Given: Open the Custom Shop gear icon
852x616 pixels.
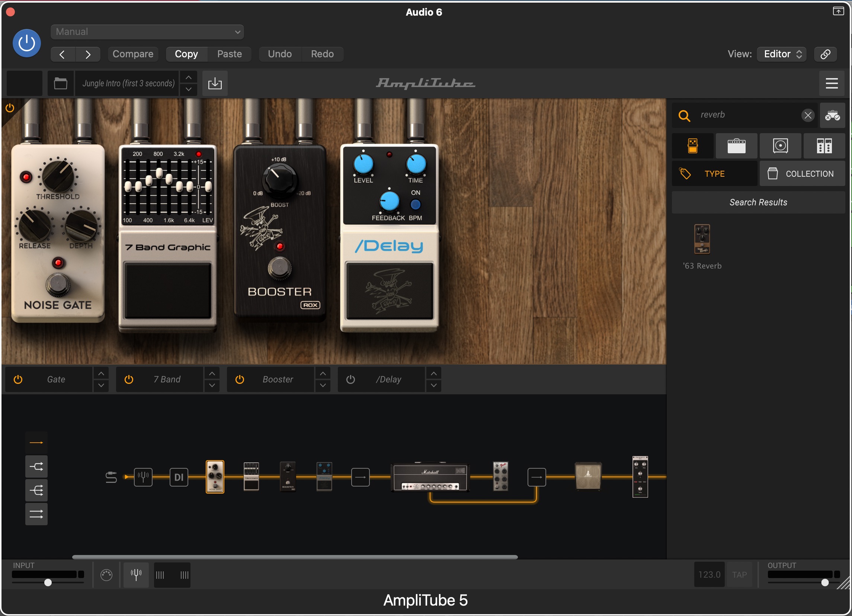Looking at the screenshot, I should (832, 115).
